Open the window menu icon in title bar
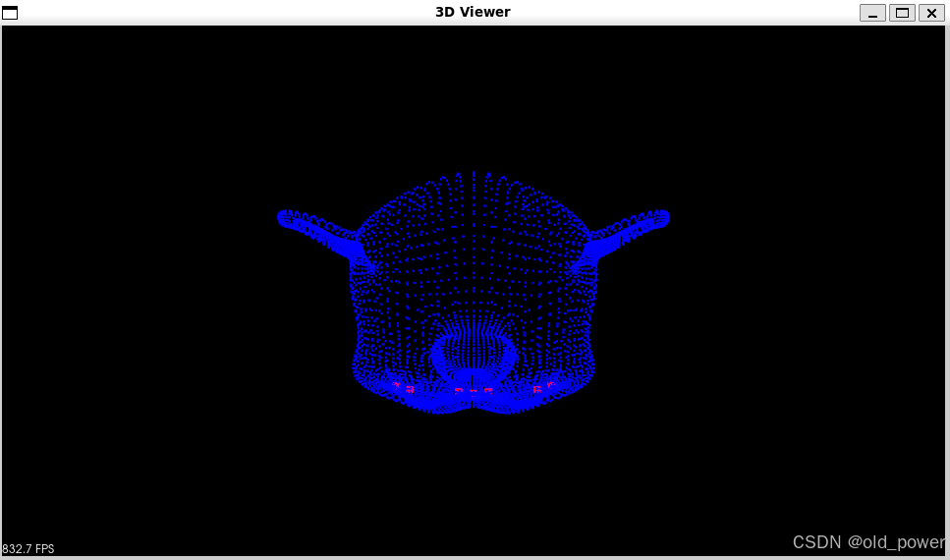This screenshot has width=950, height=560. pos(10,12)
